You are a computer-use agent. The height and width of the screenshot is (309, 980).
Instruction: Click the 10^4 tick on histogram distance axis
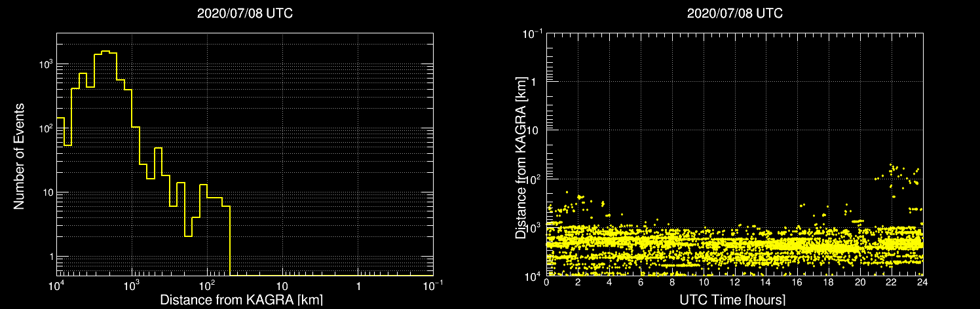pos(58,285)
